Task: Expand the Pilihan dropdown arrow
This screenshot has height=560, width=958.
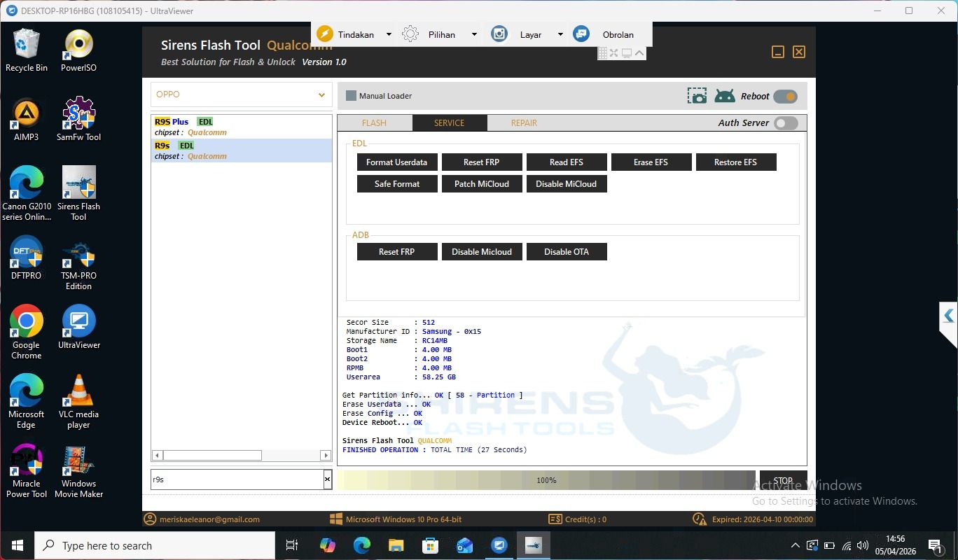Action: pyautogui.click(x=474, y=34)
